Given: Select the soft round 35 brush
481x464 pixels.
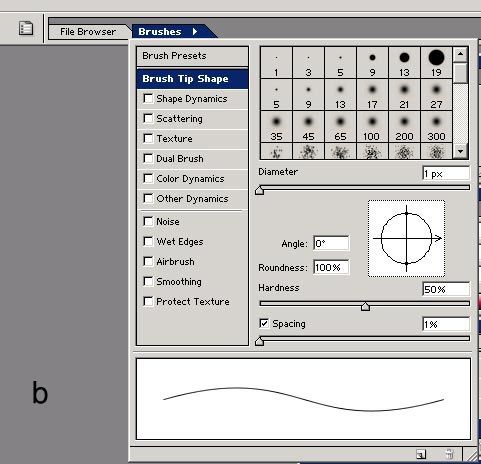Looking at the screenshot, I should [x=276, y=127].
